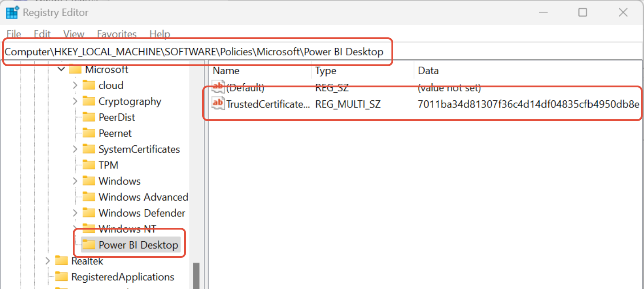644x289 pixels.
Task: Select the Power BI Desktop folder icon
Action: 89,245
